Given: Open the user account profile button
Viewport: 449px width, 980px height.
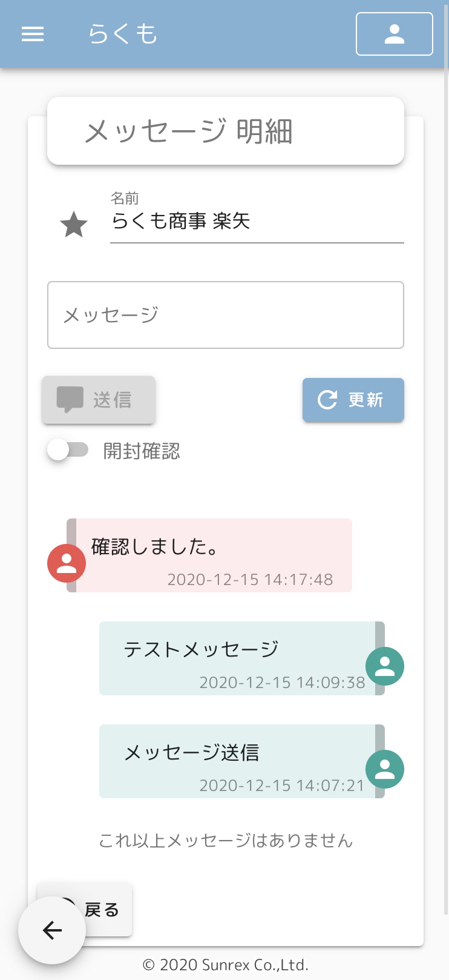Looking at the screenshot, I should pyautogui.click(x=395, y=34).
